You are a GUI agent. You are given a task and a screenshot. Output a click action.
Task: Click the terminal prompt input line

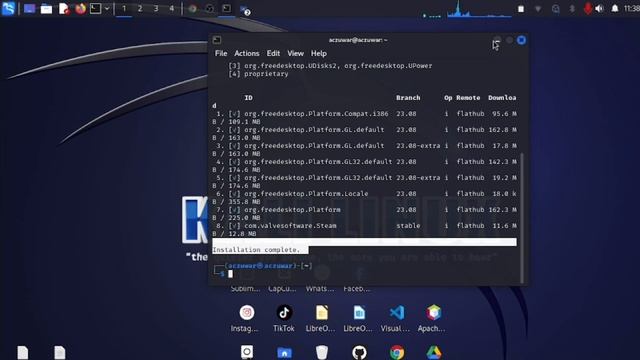coord(364,274)
